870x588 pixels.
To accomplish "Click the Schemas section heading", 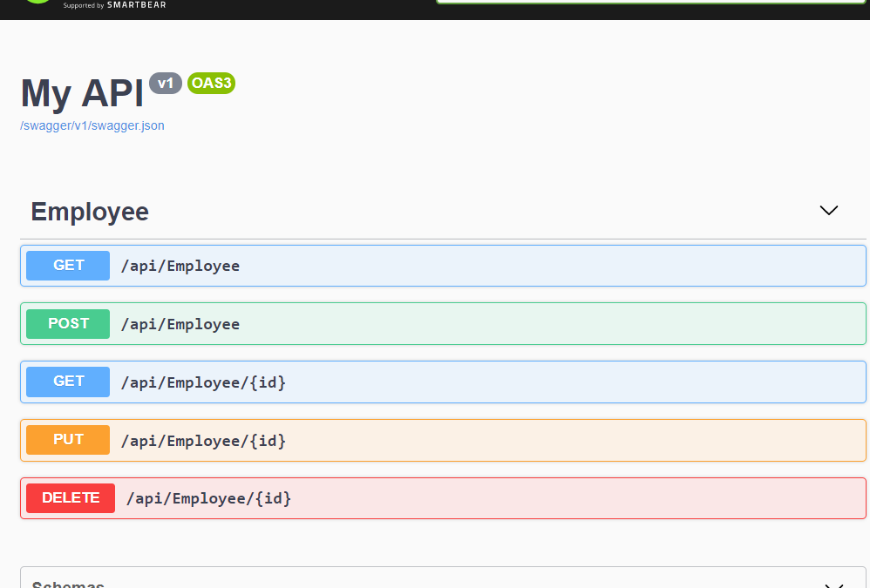I will (68, 583).
